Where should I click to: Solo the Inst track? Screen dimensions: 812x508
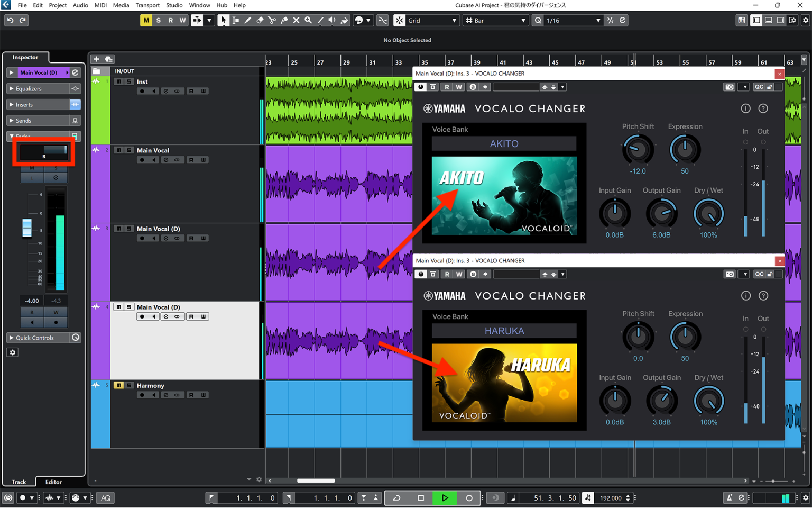point(129,81)
